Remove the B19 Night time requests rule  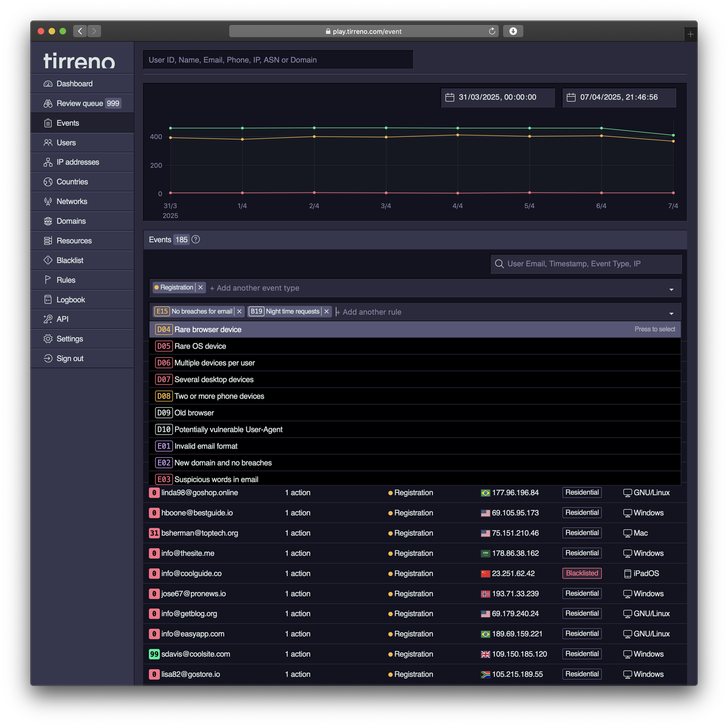[x=326, y=312]
